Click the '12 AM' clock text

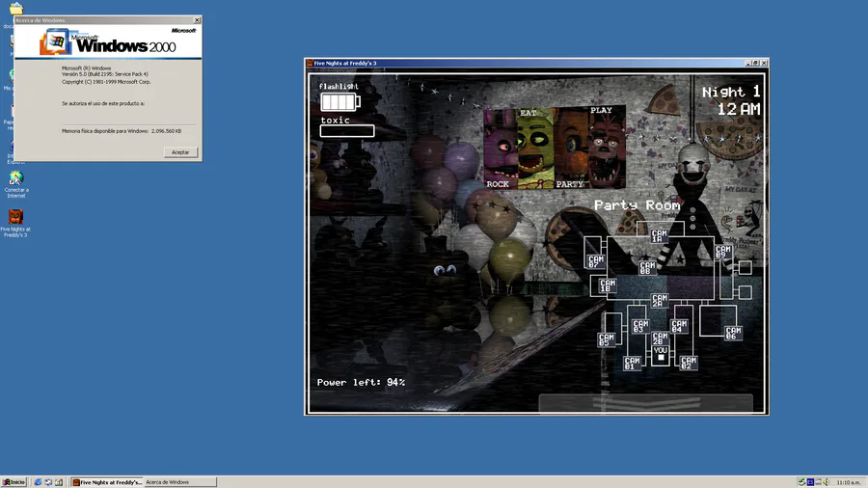point(739,110)
